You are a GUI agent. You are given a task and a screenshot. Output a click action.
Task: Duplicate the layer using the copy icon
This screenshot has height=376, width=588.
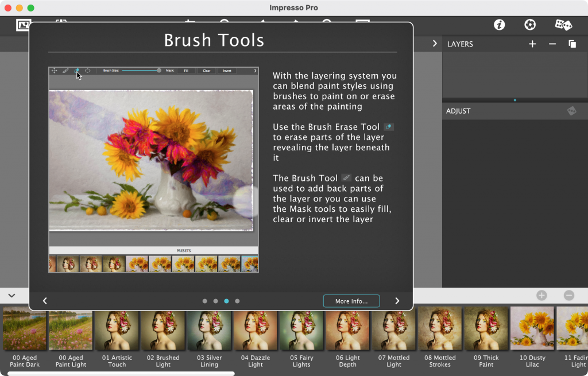[x=572, y=44]
